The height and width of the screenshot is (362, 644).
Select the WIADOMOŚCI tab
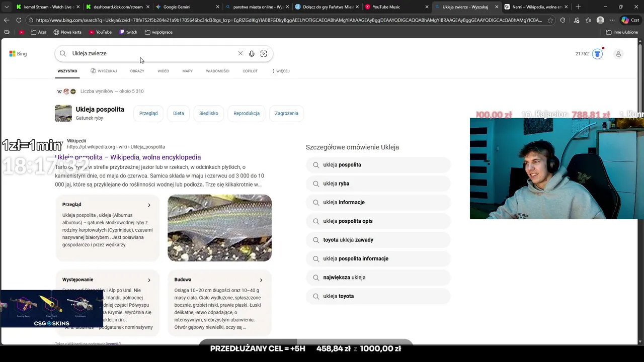(217, 71)
